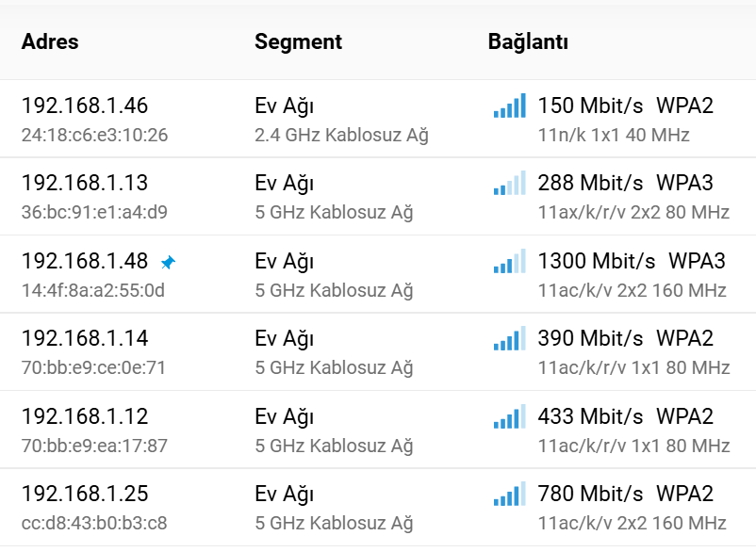Click the 1300 Mbit/s WPA3 connection info
756x552 pixels.
coord(632,261)
